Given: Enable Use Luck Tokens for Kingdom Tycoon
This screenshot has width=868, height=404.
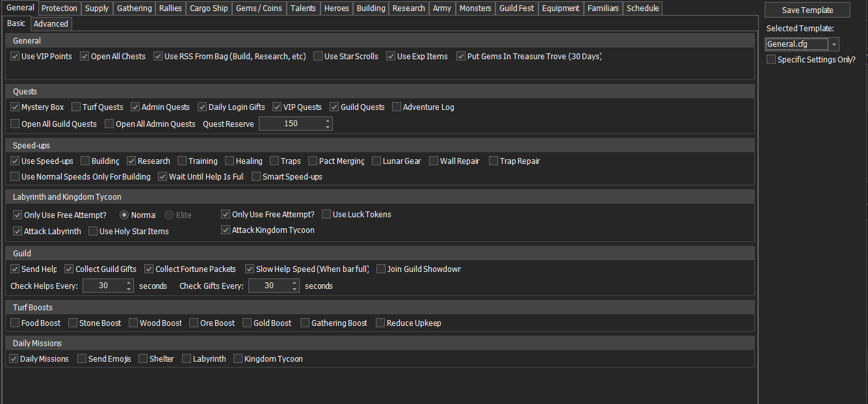Looking at the screenshot, I should point(326,215).
